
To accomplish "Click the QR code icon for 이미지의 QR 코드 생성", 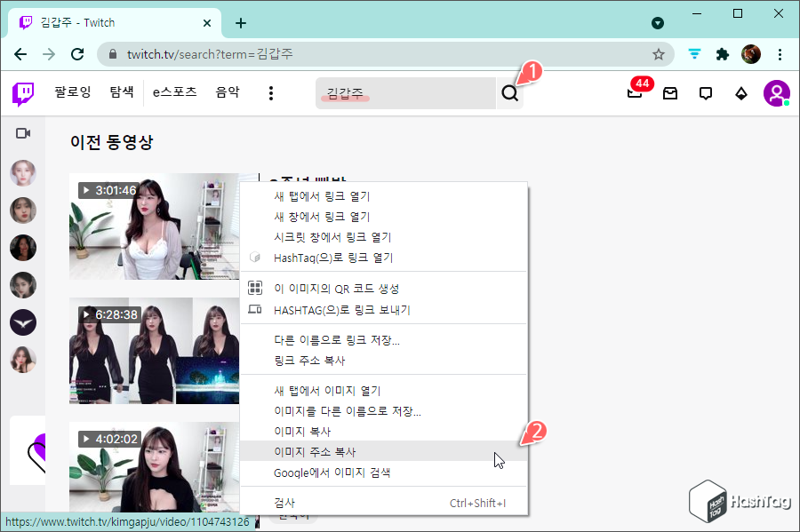I will click(x=253, y=290).
